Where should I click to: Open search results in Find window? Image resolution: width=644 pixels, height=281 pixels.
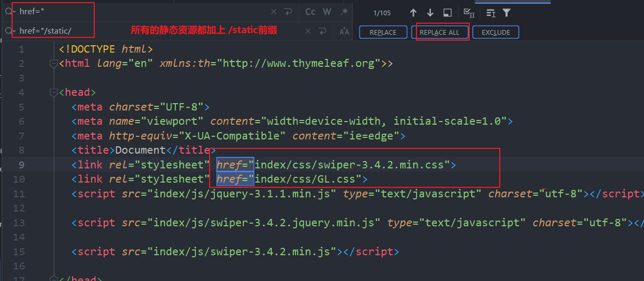(x=448, y=13)
